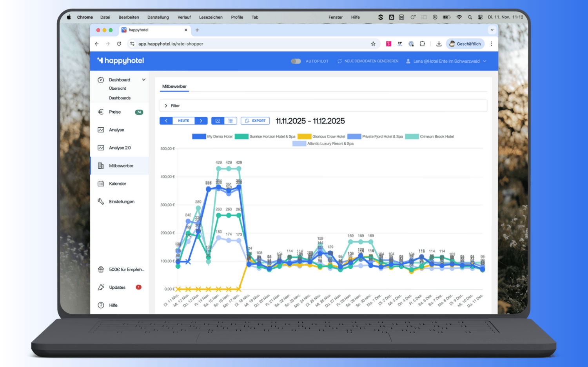Open the Lesezeichen menu in menu bar

click(x=211, y=17)
